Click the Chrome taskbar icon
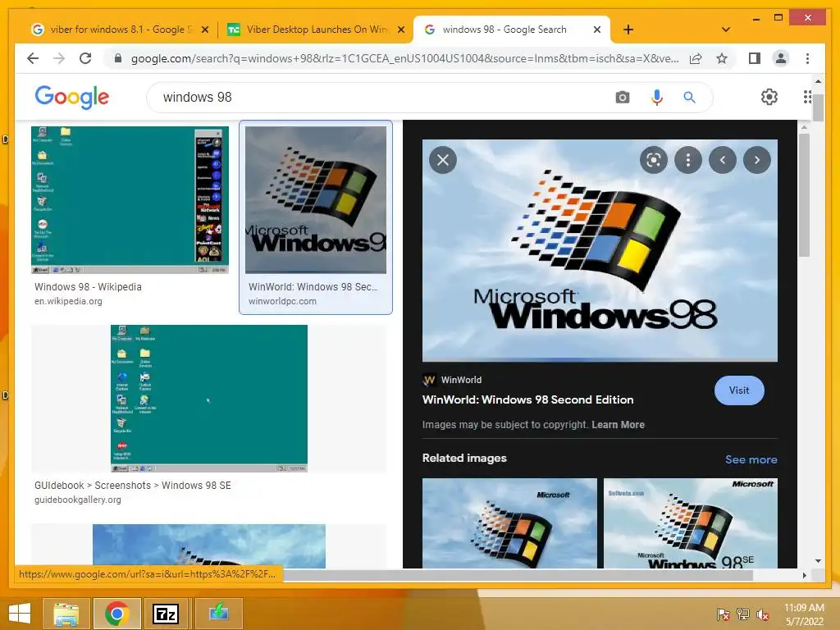This screenshot has height=630, width=840. [116, 614]
